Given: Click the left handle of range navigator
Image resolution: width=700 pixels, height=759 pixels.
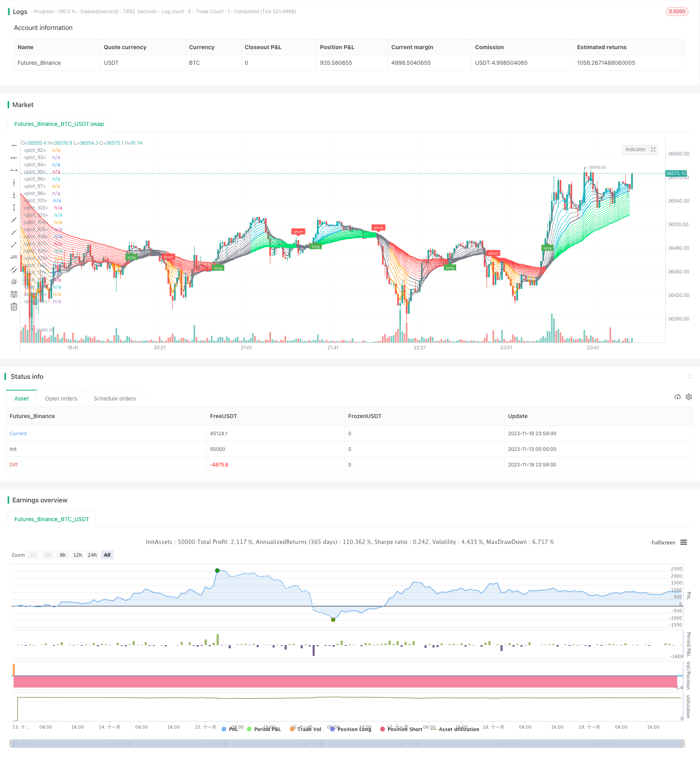Looking at the screenshot, I should [x=12, y=743].
